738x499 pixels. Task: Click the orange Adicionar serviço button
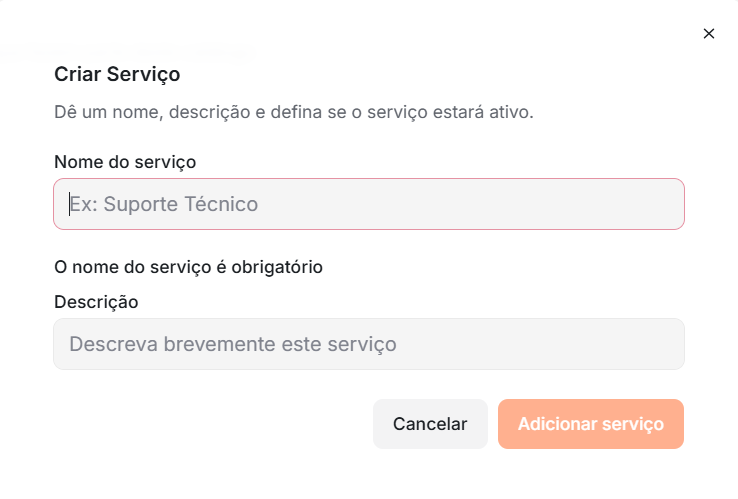point(591,424)
